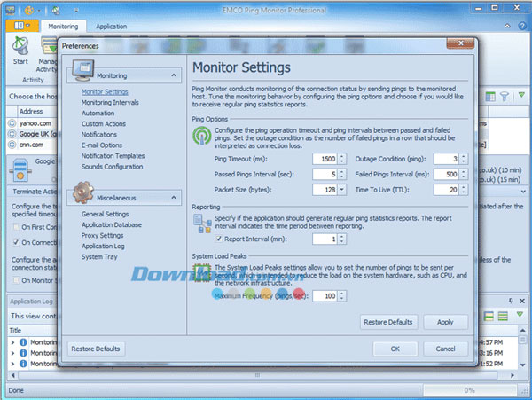Switch to the Application ribbon tab

(x=111, y=27)
